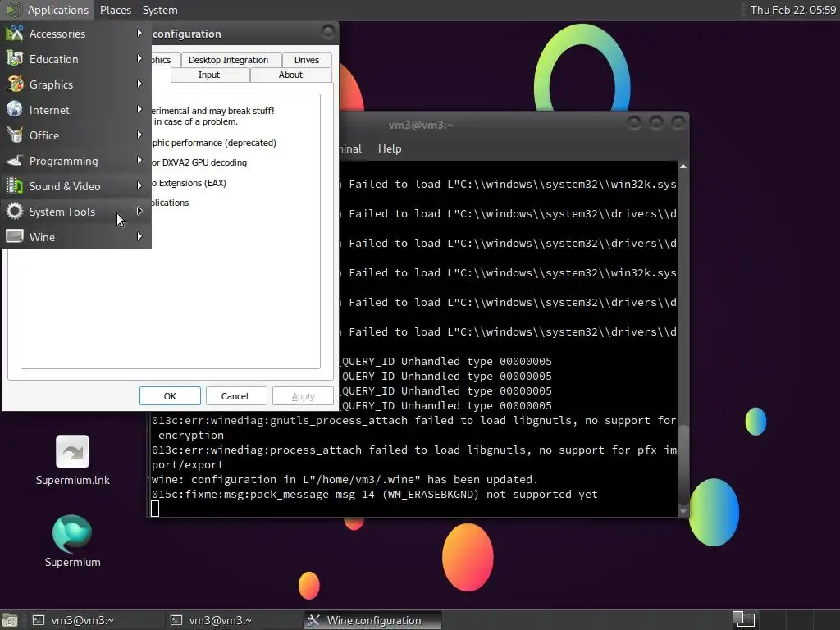Click the Applications menu logo icon
The image size is (840, 630).
pyautogui.click(x=13, y=10)
